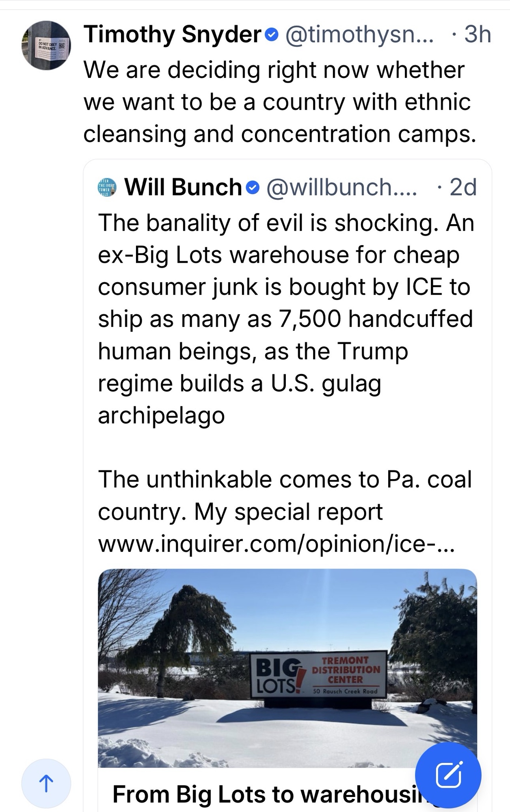Tap Timothy Snyder's blue verified badge
This screenshot has width=510, height=812.
click(x=272, y=36)
